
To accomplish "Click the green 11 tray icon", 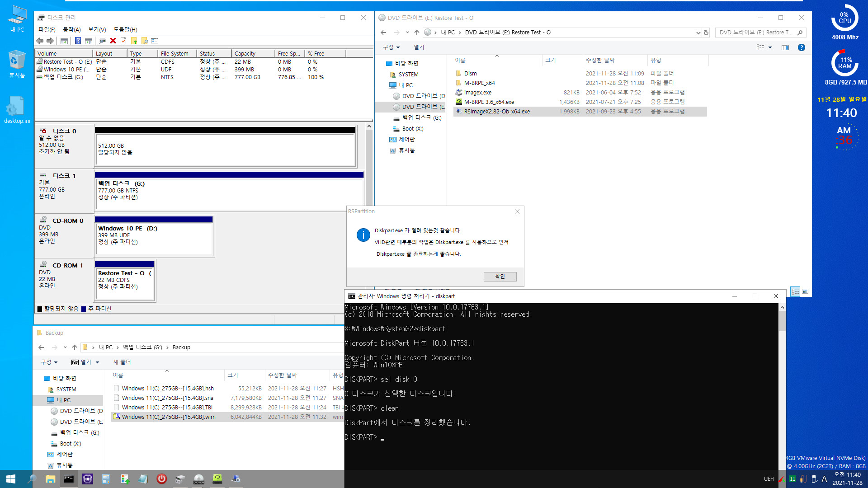I will 792,479.
